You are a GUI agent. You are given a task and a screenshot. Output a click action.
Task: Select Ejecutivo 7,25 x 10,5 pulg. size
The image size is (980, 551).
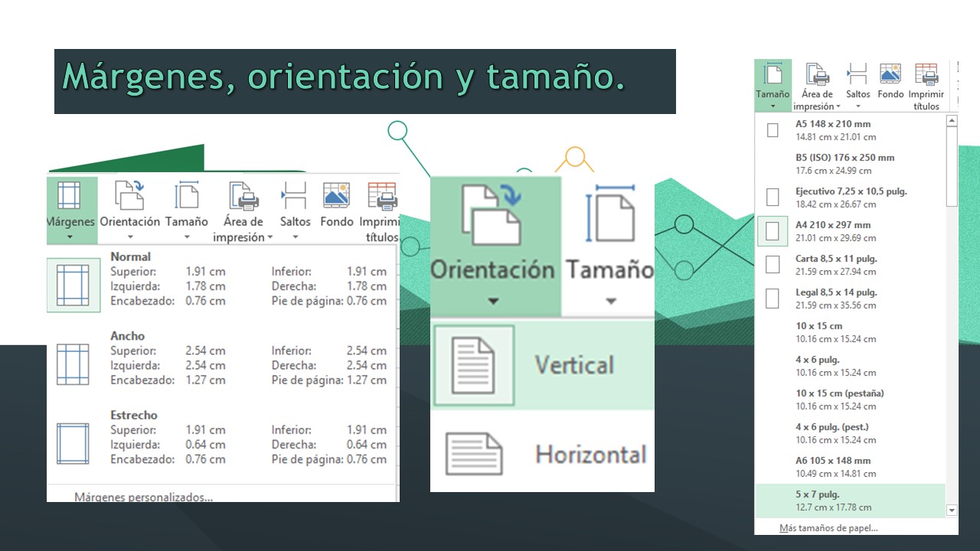tap(850, 197)
